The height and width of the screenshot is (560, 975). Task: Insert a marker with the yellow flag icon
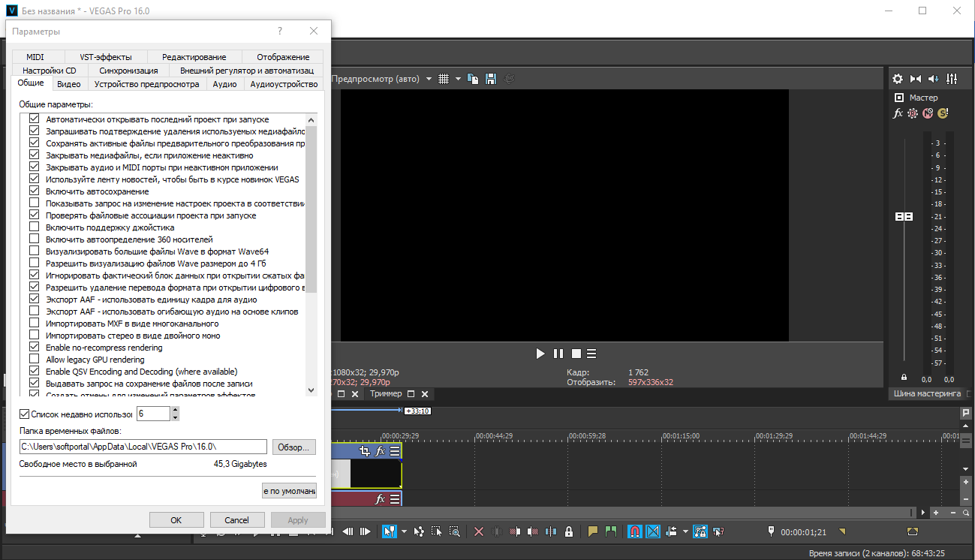point(593,531)
